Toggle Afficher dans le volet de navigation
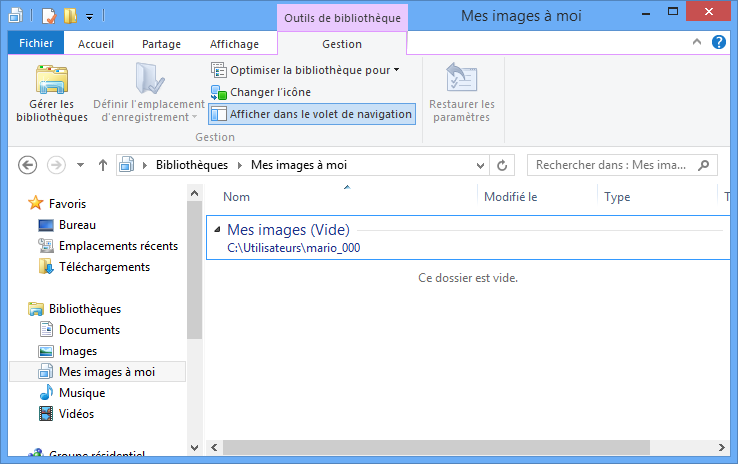Image resolution: width=738 pixels, height=464 pixels. click(312, 114)
